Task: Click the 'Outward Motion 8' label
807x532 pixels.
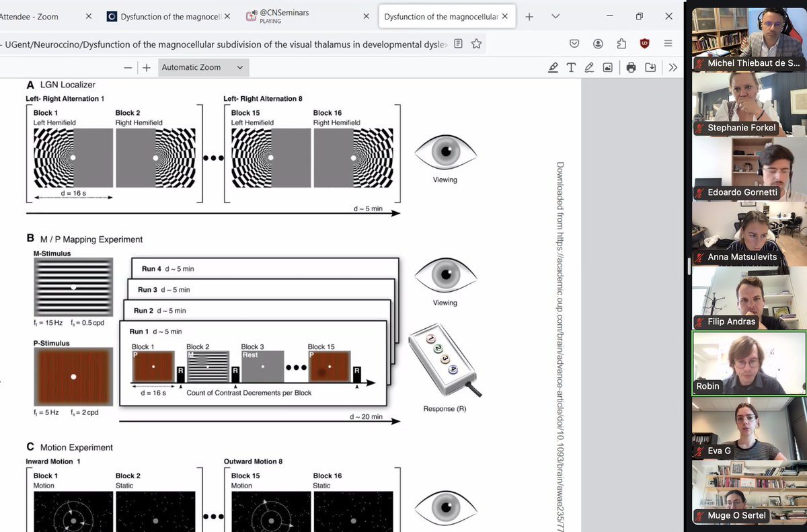Action: tap(253, 461)
